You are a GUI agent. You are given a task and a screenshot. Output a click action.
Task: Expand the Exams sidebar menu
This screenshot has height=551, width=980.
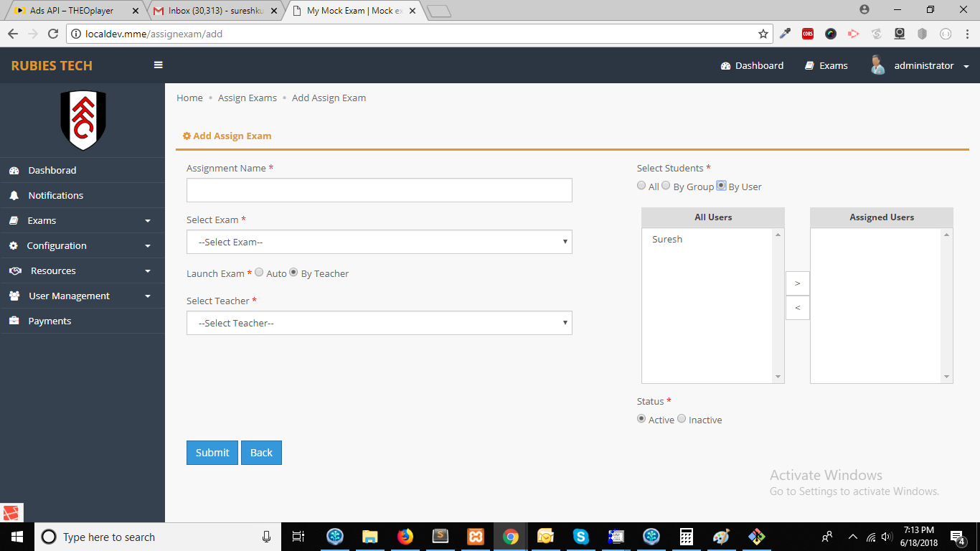(x=83, y=220)
